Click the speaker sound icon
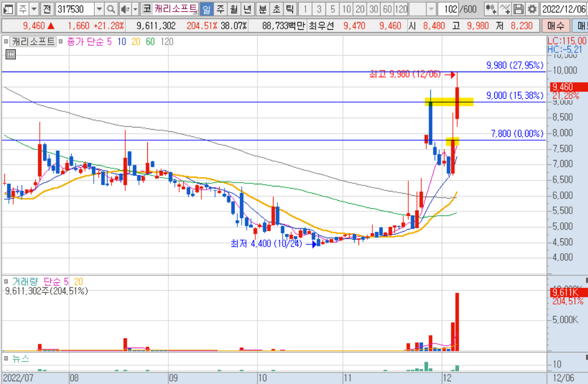 (125, 9)
